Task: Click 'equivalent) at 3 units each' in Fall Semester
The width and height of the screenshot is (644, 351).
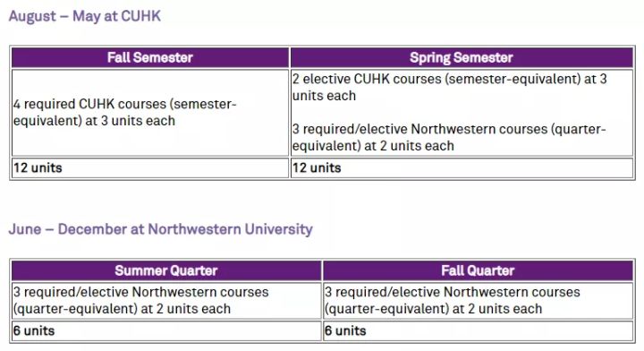Action: [94, 121]
